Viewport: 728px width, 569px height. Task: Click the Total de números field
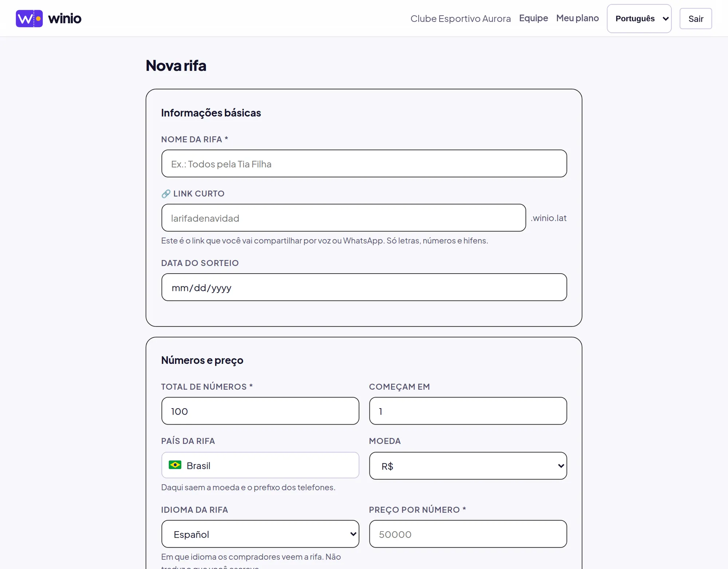260,411
